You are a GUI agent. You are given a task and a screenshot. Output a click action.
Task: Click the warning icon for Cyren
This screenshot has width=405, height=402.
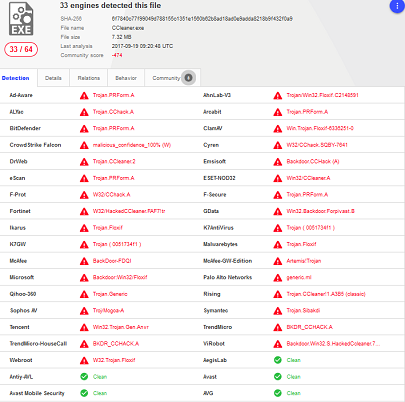tap(278, 145)
